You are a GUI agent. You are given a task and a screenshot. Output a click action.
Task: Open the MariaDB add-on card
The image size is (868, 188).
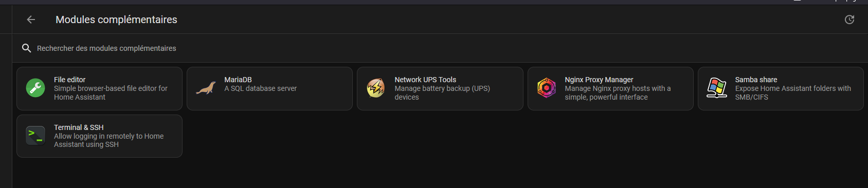[x=269, y=88]
